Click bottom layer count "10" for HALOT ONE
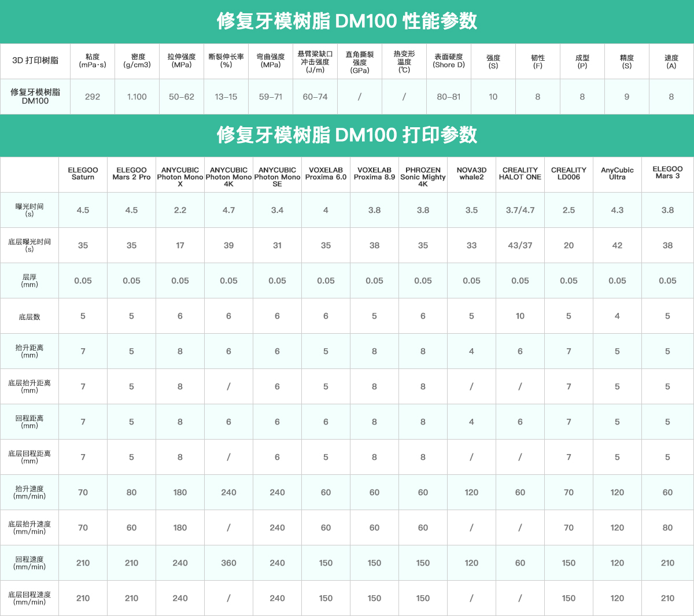694x616 pixels. click(520, 316)
